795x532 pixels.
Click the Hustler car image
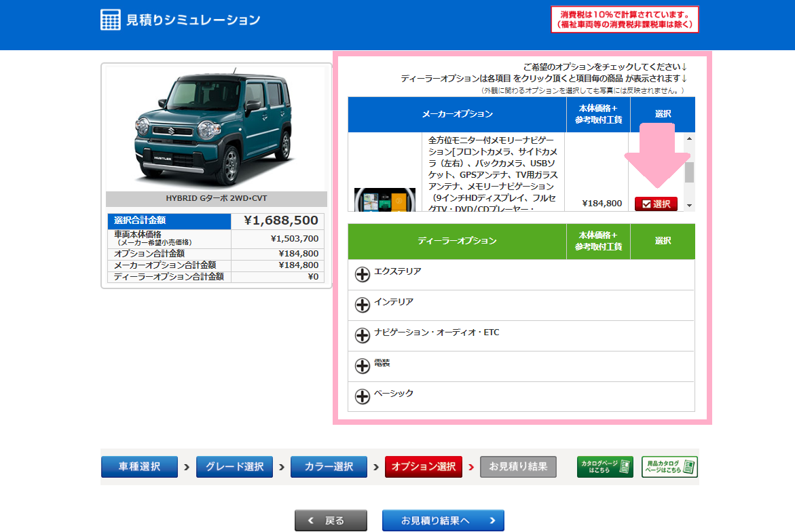[x=213, y=128]
